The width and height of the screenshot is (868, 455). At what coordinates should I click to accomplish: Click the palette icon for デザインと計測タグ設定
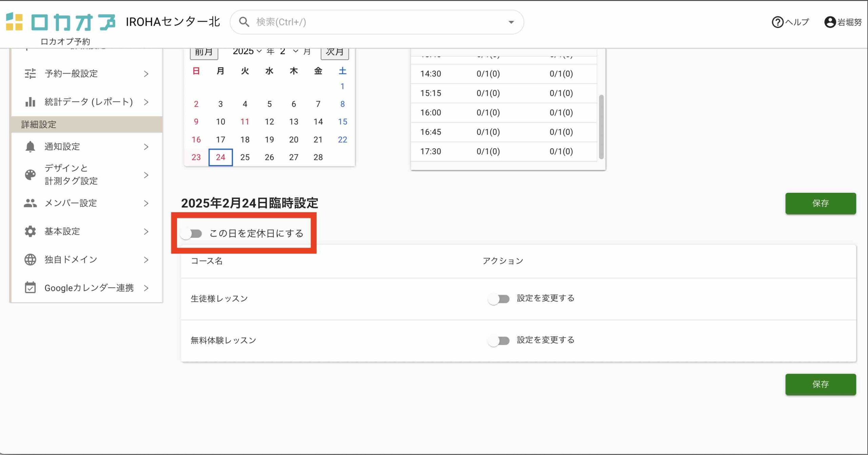(30, 175)
